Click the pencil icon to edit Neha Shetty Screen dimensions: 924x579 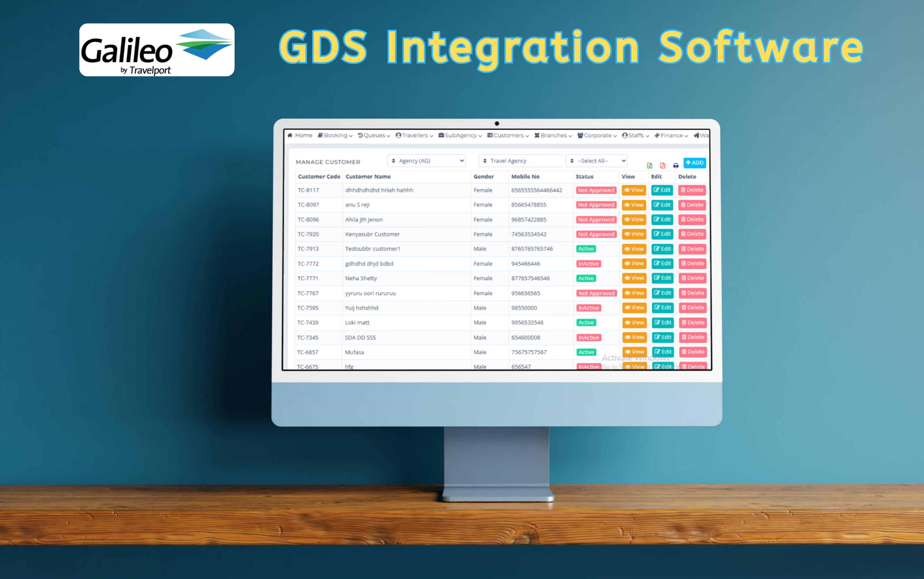pos(657,278)
